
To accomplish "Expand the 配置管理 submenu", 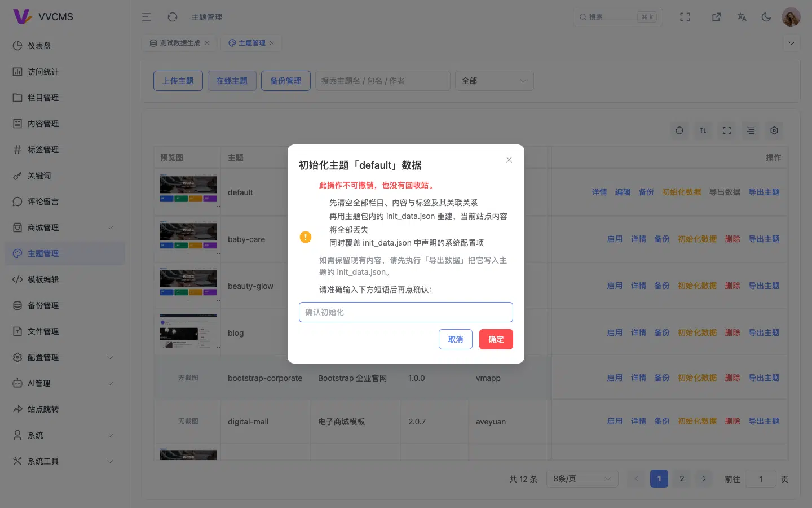I will (65, 357).
